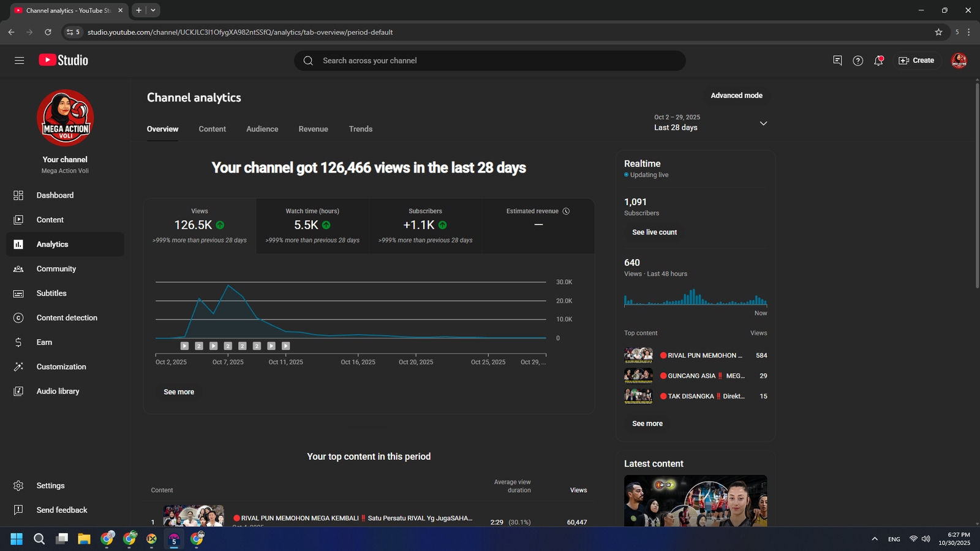This screenshot has height=551, width=980.
Task: Open Content detection in sidebar
Action: tap(67, 318)
